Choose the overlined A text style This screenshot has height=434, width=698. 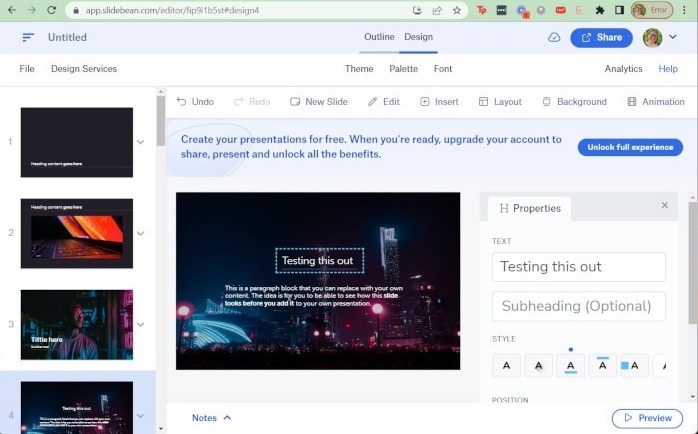tap(602, 365)
